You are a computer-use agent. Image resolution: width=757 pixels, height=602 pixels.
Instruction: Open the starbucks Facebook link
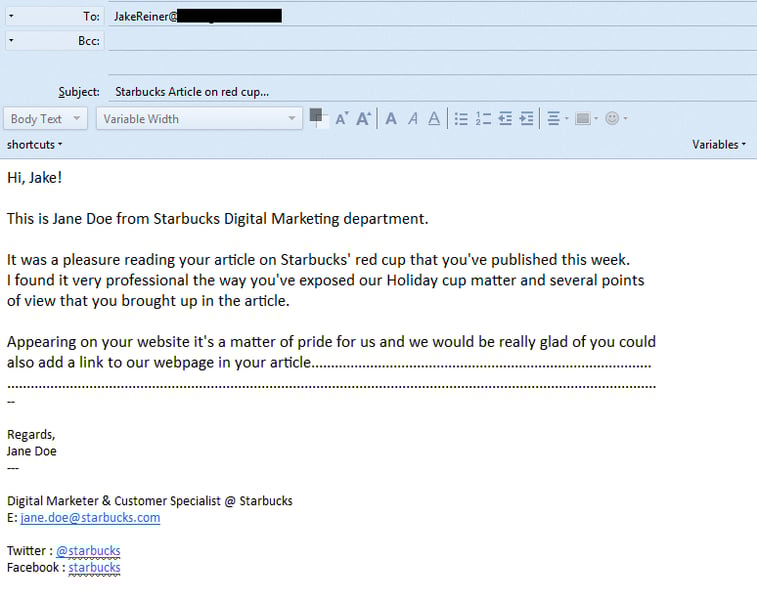(94, 567)
